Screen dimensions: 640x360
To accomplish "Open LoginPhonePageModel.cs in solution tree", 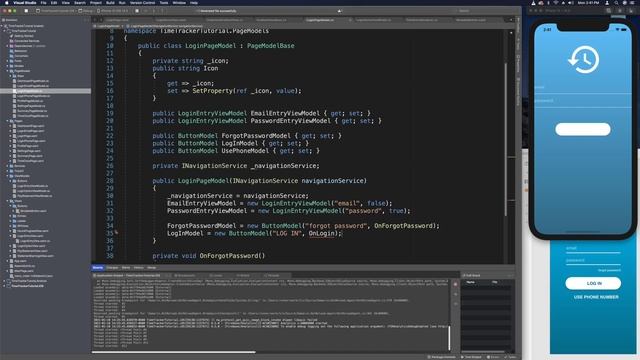I will point(33,96).
